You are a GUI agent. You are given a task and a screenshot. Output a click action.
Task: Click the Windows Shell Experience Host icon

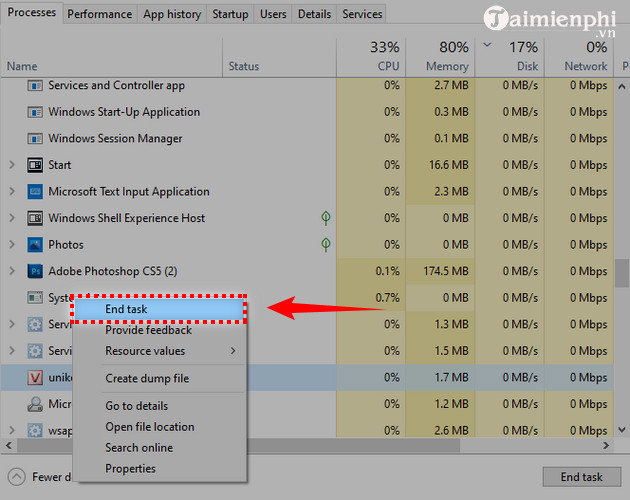tap(34, 218)
